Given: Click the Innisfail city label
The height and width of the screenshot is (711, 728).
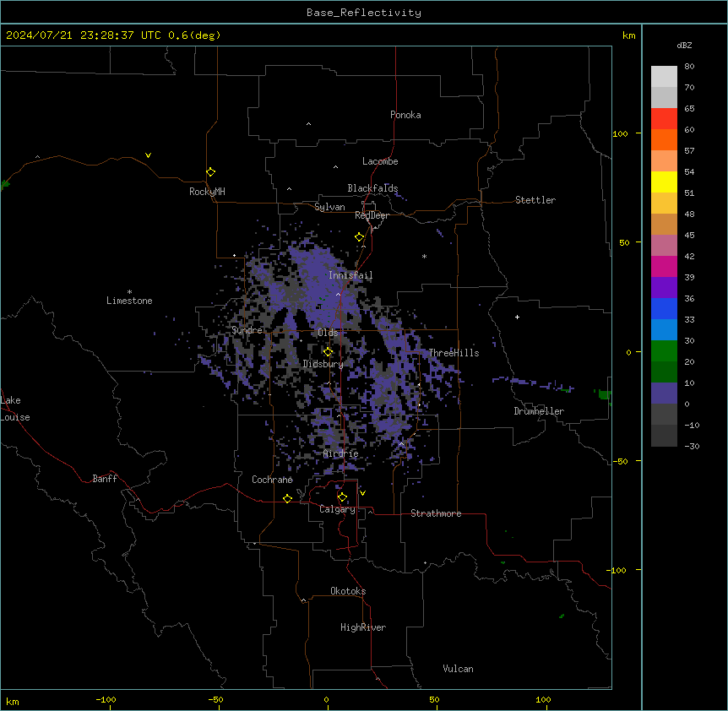Looking at the screenshot, I should pos(350,275).
